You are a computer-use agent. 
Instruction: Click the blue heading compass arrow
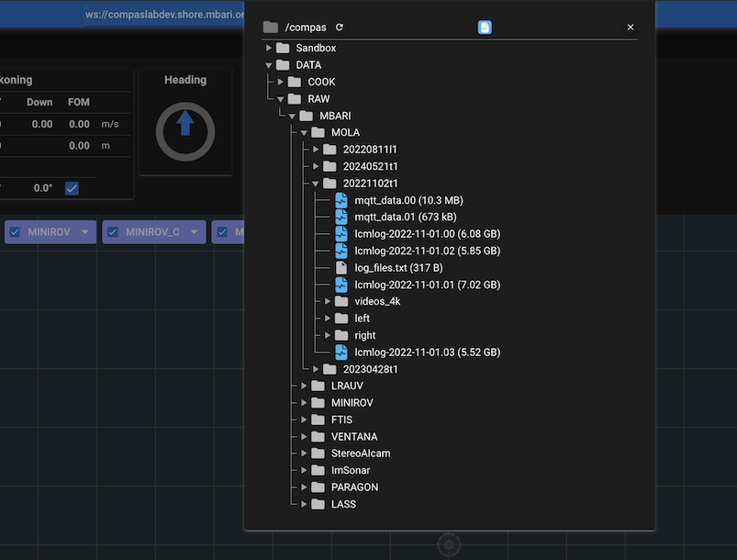pos(185,123)
